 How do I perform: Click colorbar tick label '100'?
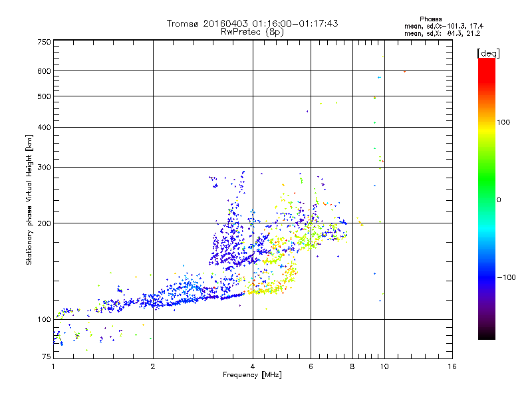(x=503, y=122)
